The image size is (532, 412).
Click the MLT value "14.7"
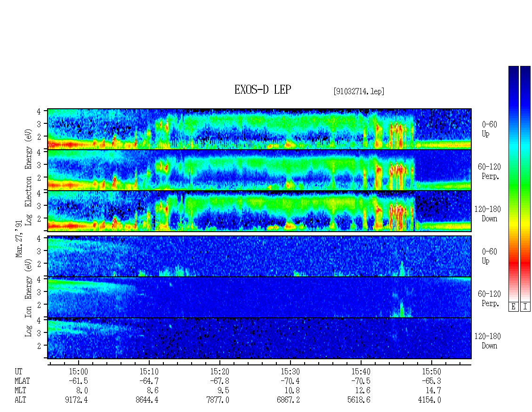click(x=433, y=391)
